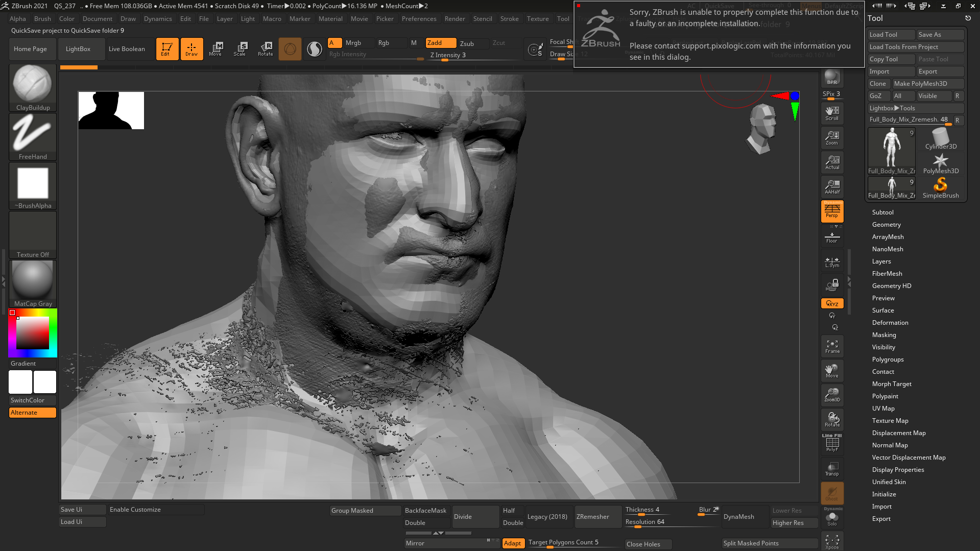
Task: Expand the Texture Map section
Action: pos(890,421)
